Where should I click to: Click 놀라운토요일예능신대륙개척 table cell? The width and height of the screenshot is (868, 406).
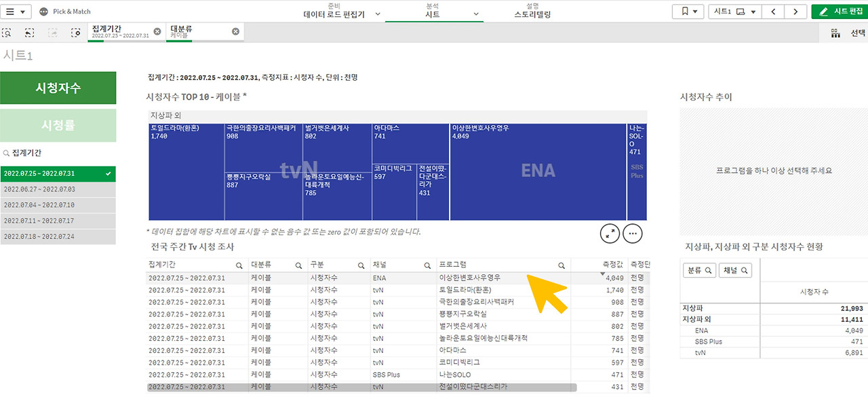[504, 338]
